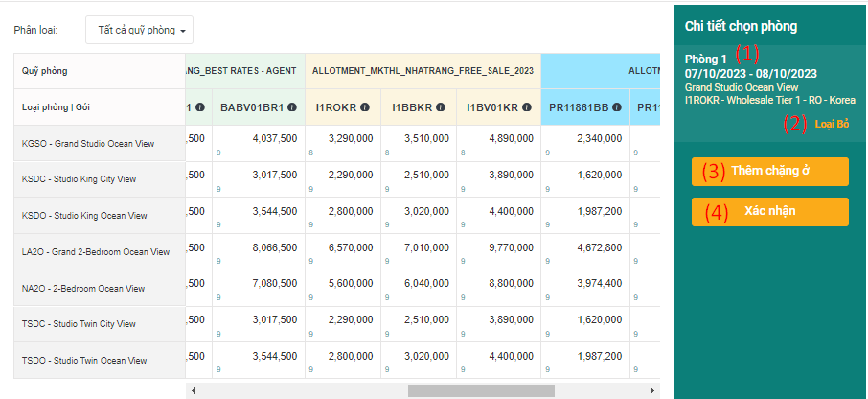Screen dimensions: 868x399
Task: Select KGSO I1ROKR rate 3,290,000
Action: point(343,139)
